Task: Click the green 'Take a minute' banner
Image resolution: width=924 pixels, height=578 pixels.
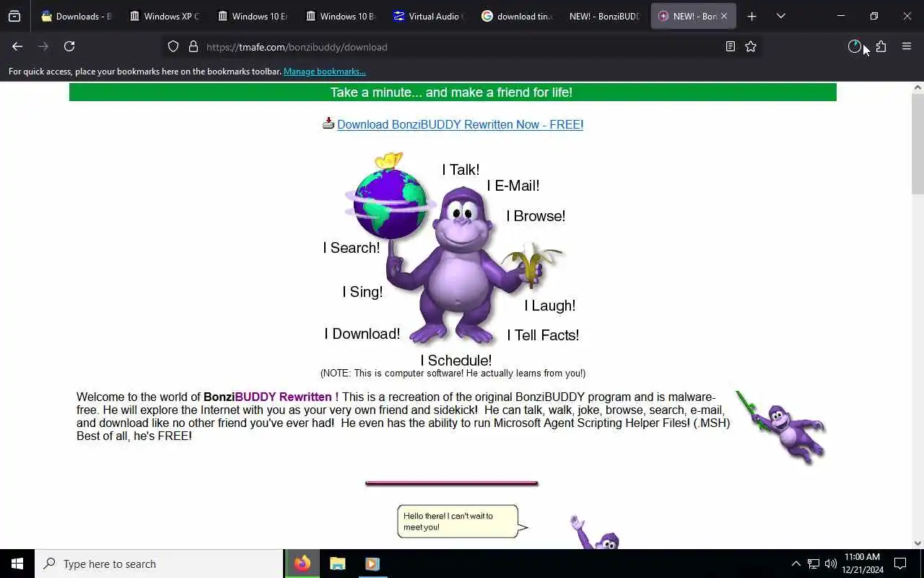Action: coord(453,92)
